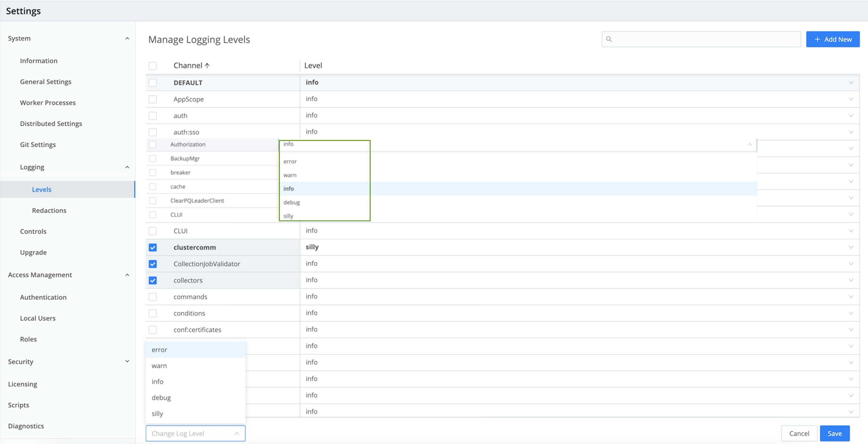Open the auth channel level dropdown

(851, 115)
